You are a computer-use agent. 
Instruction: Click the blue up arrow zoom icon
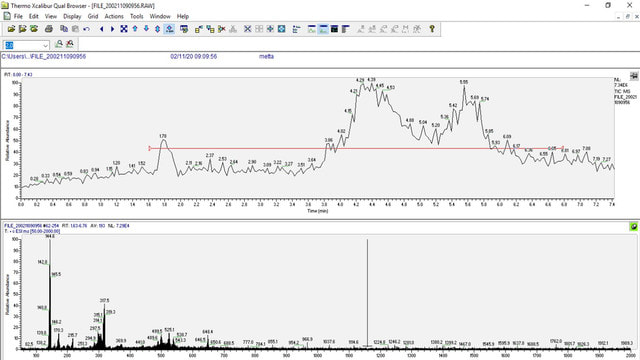[x=135, y=29]
